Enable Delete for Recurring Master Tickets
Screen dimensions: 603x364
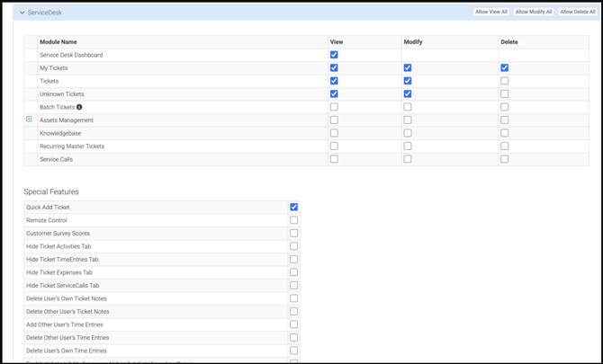pyautogui.click(x=505, y=146)
